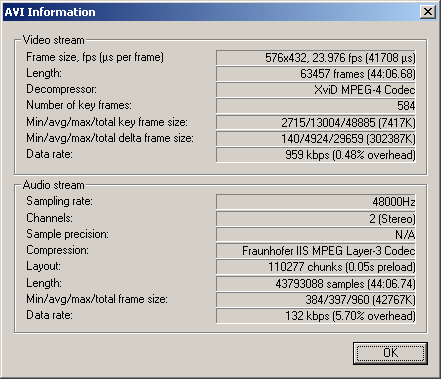This screenshot has height=379, width=441.
Task: Click the 'Sampling rate:' label
Action: [59, 201]
